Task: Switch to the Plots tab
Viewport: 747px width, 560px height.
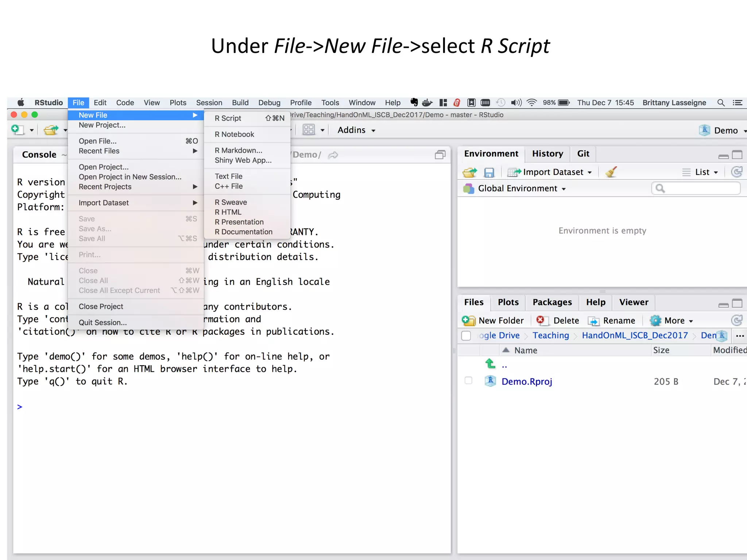Action: (508, 302)
